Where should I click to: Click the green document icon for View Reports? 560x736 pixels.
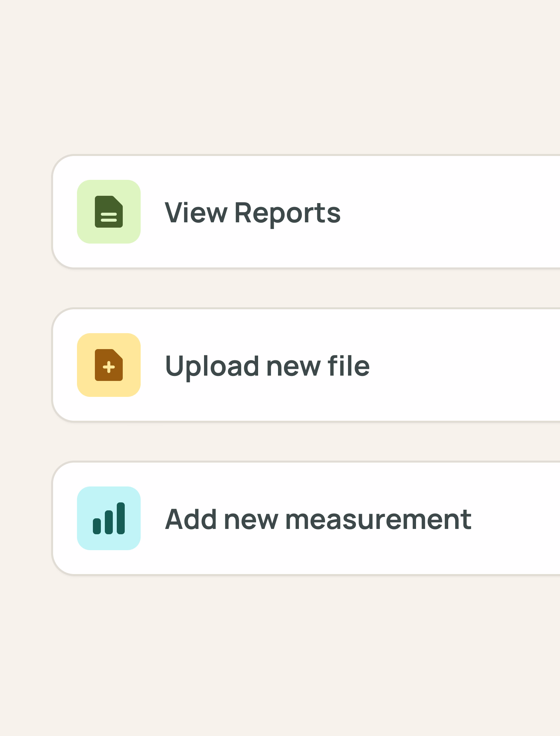click(109, 212)
